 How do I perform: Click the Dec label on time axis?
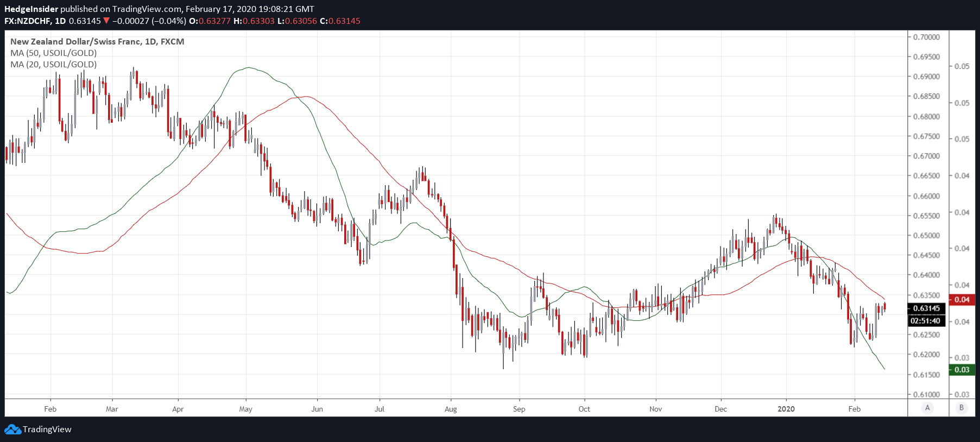click(x=721, y=409)
